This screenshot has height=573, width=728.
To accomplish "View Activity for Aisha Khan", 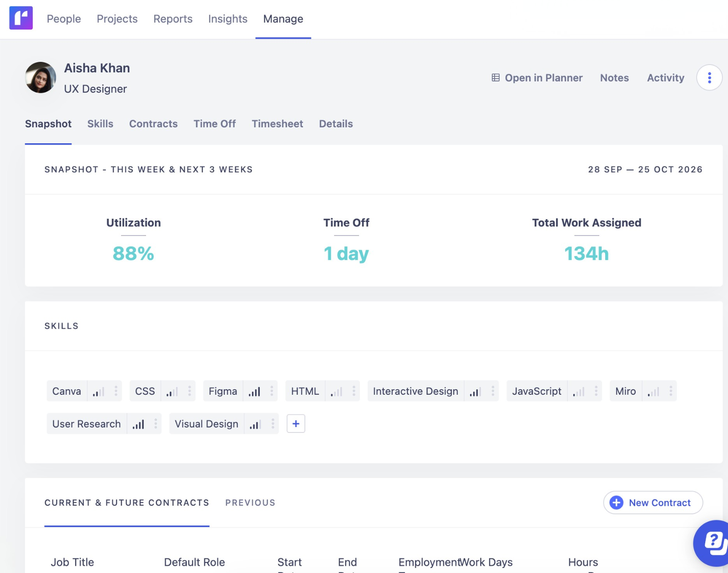I will click(666, 78).
